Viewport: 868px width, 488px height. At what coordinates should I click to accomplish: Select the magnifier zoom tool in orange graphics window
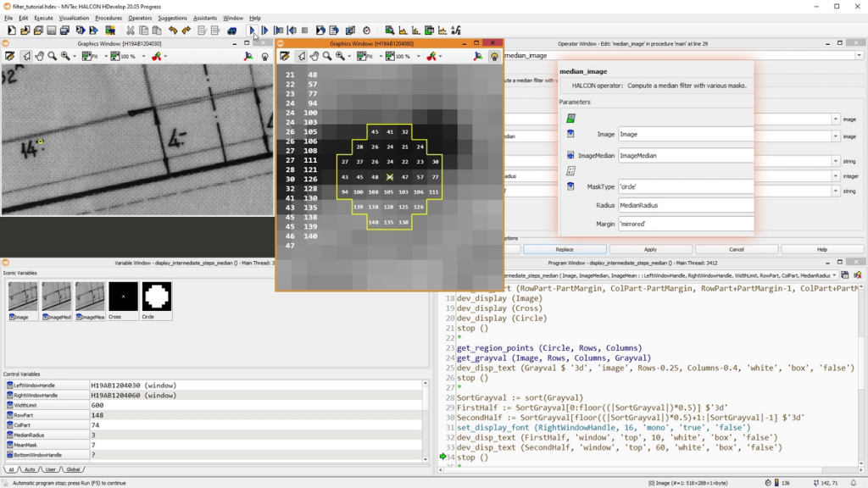point(327,57)
